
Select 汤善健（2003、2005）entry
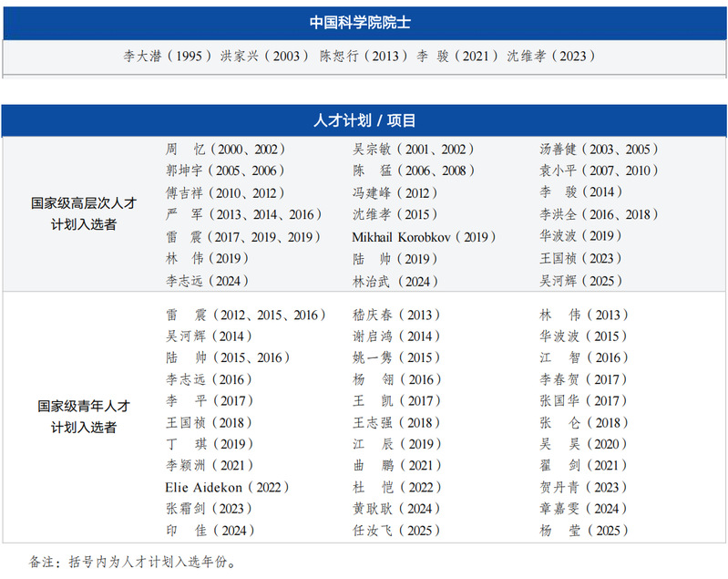click(599, 150)
